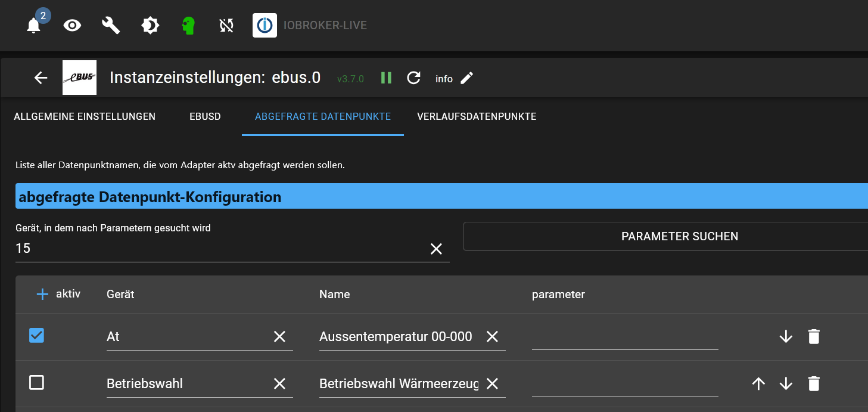
Task: Toggle the eye visibility icon
Action: (72, 25)
